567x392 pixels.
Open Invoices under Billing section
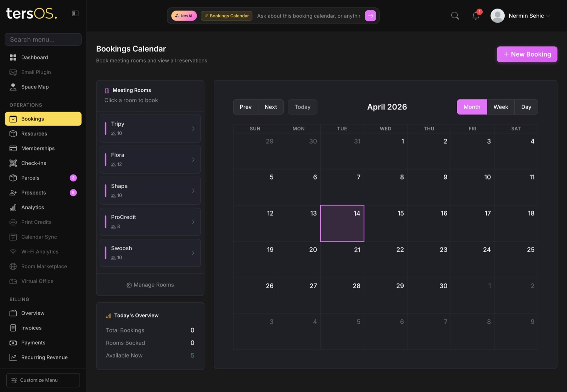point(31,328)
